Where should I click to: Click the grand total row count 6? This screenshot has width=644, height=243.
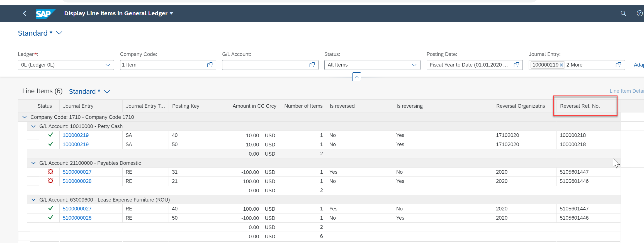pos(321,236)
